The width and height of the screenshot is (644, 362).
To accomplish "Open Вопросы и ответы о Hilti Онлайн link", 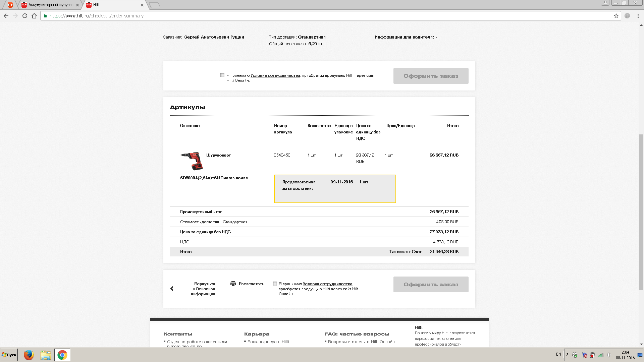I will tap(361, 342).
